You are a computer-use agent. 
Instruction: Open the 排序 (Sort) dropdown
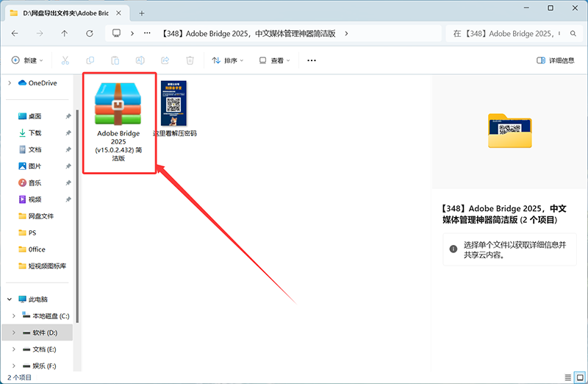pyautogui.click(x=228, y=60)
